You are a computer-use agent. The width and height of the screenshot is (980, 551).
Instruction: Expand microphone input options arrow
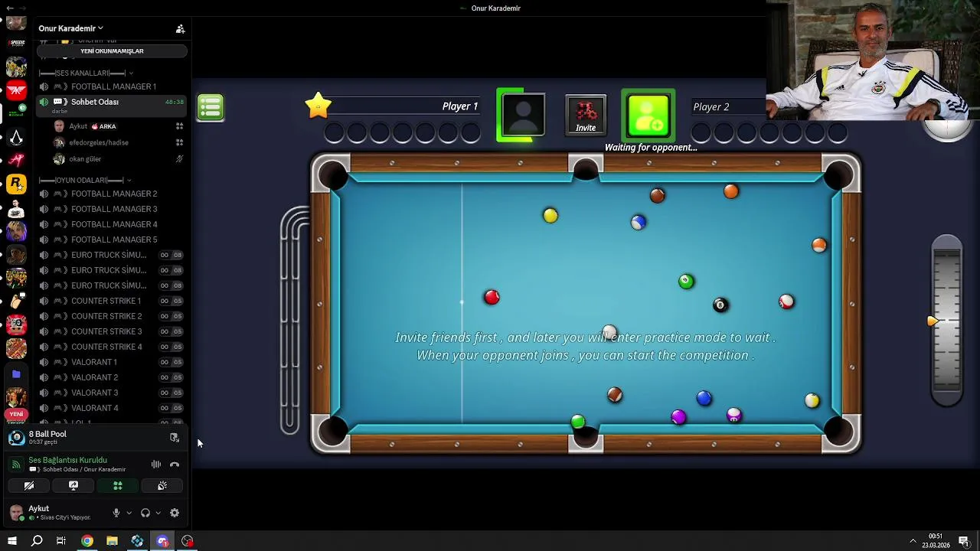129,513
